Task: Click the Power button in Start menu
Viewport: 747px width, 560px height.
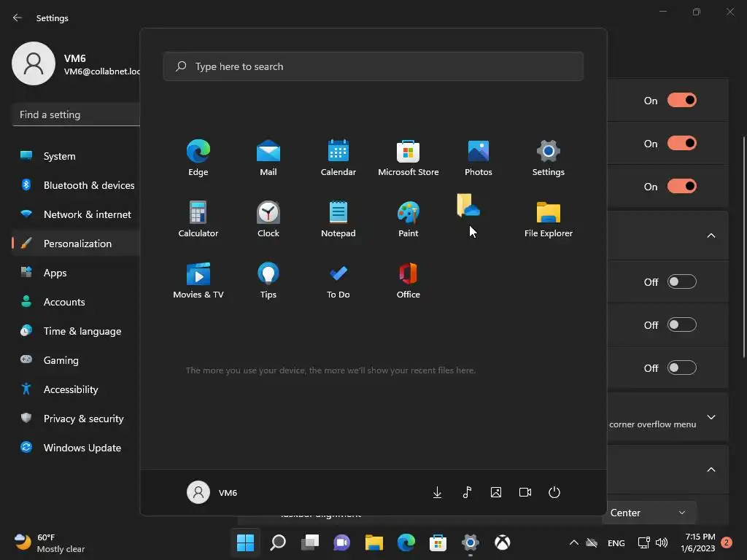Action: click(x=554, y=492)
